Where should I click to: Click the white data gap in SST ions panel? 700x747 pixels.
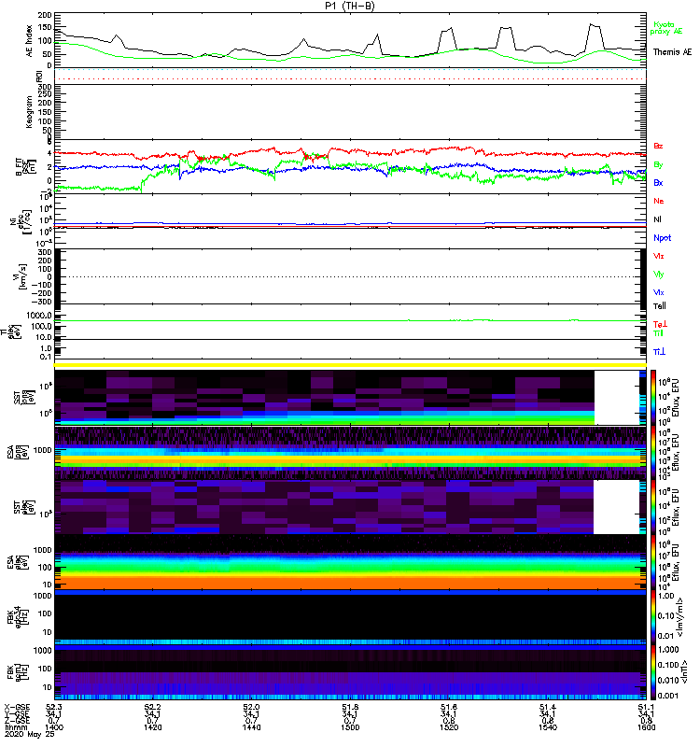pyautogui.click(x=617, y=398)
